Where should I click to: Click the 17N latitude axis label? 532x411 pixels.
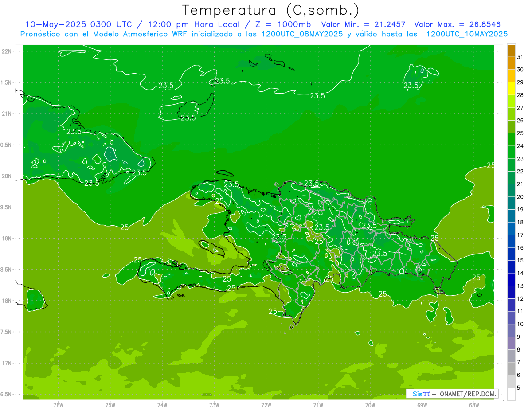[x=7, y=363]
